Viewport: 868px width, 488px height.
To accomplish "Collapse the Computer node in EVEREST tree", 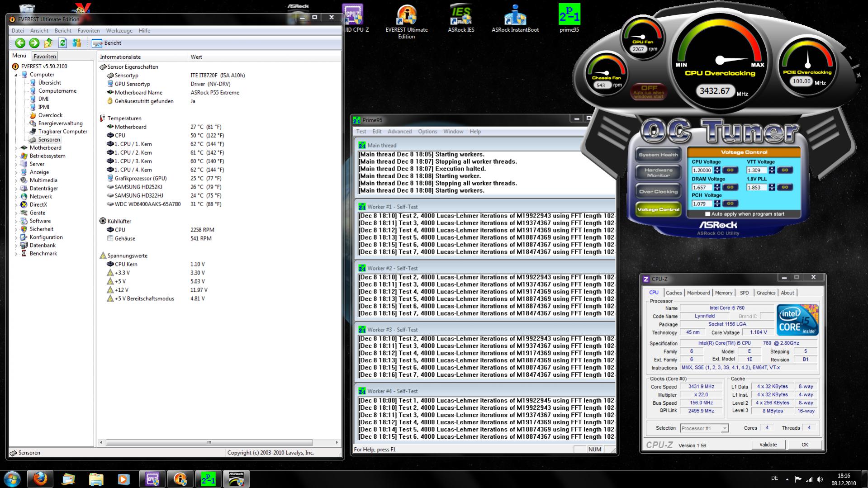I will pyautogui.click(x=16, y=75).
